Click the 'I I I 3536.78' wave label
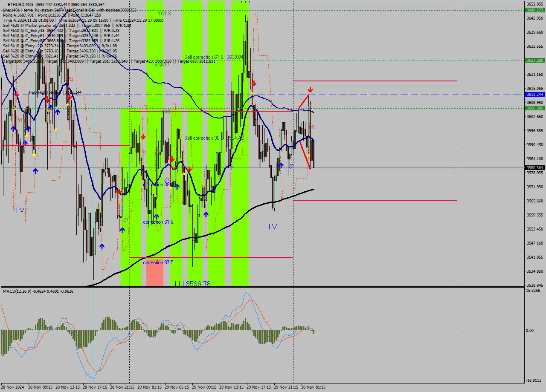This screenshot has height=392, width=546. pos(193,283)
